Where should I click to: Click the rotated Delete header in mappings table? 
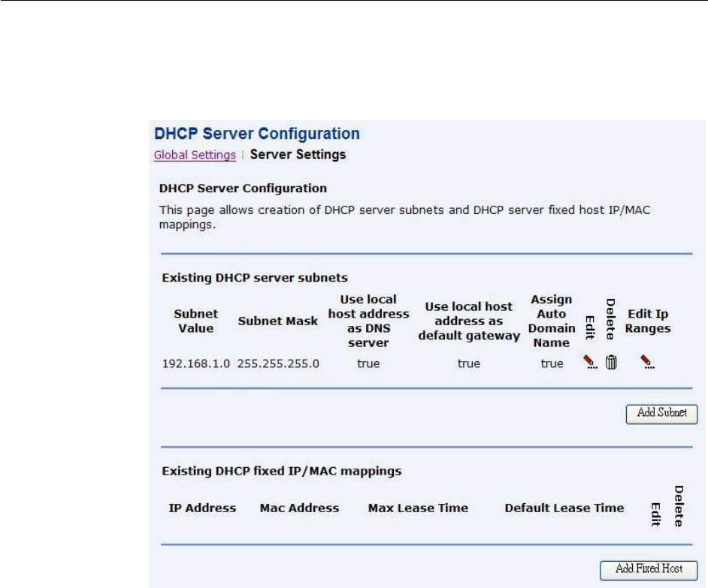[x=679, y=506]
